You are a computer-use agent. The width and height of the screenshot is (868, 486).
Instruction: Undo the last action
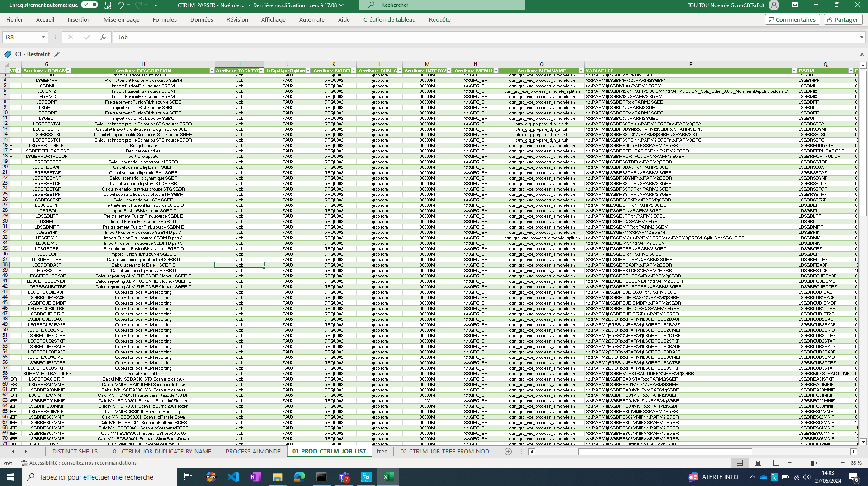[x=120, y=5]
